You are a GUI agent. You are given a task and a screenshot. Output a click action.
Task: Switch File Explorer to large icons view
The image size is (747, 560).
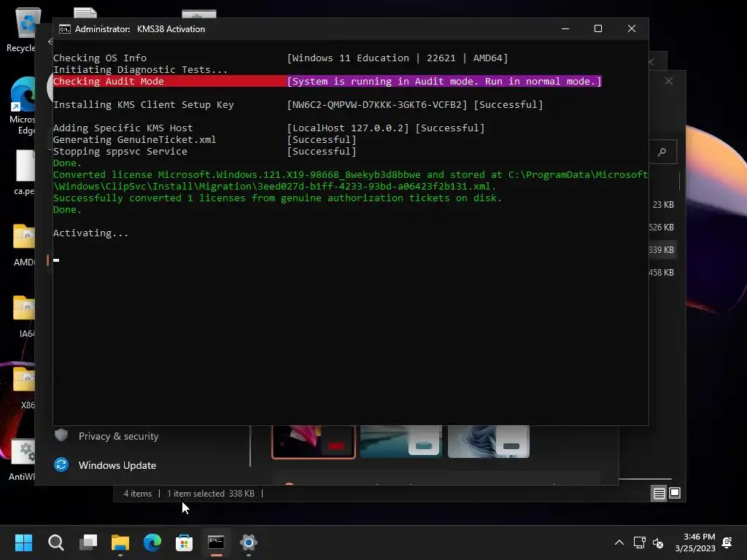tap(675, 494)
